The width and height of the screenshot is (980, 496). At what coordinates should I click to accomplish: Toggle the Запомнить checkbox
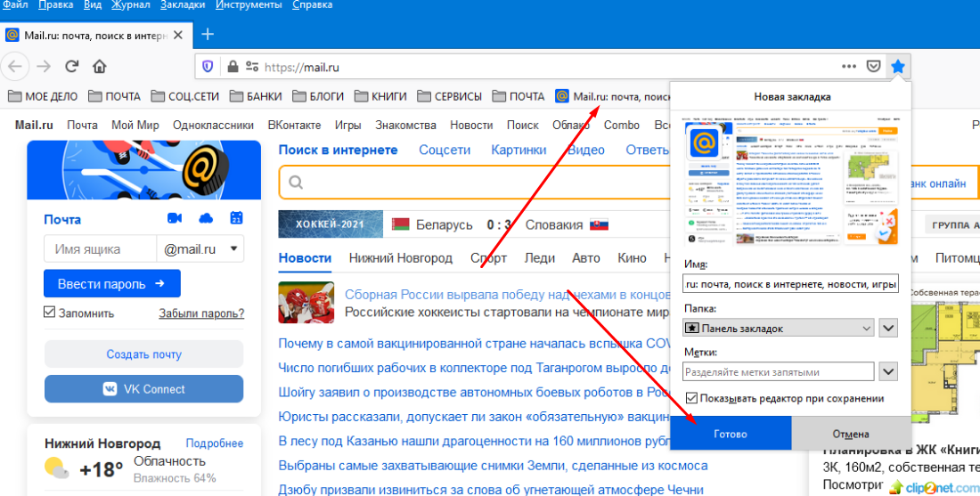pos(49,311)
